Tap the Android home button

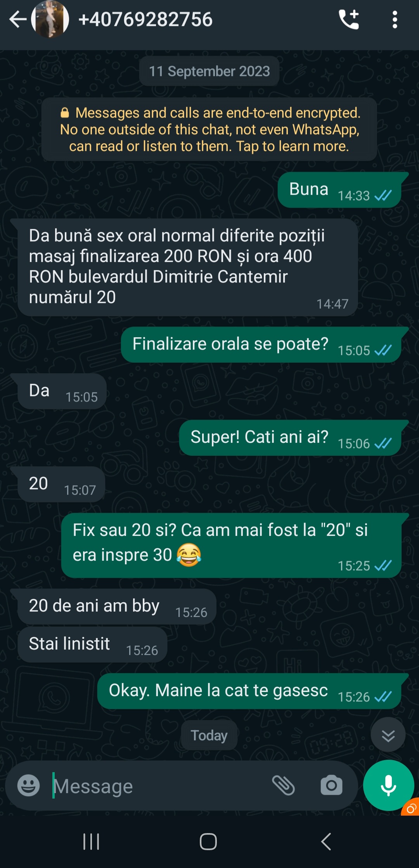(208, 842)
